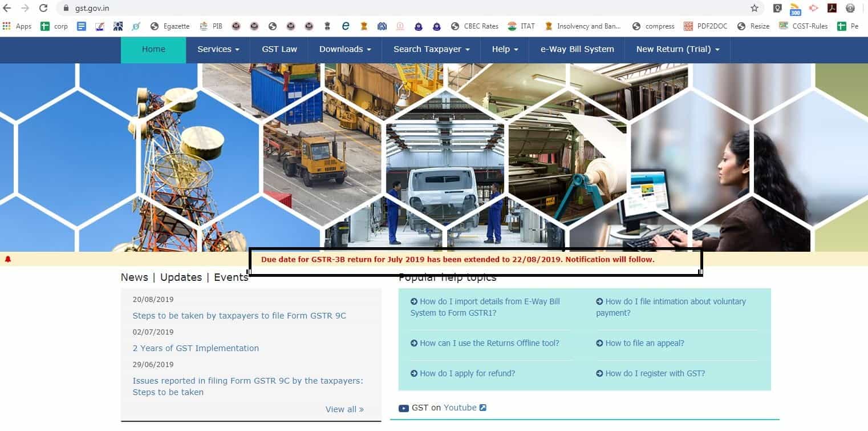The image size is (868, 431).
Task: Open the ITAT bookmark
Action: (x=521, y=26)
